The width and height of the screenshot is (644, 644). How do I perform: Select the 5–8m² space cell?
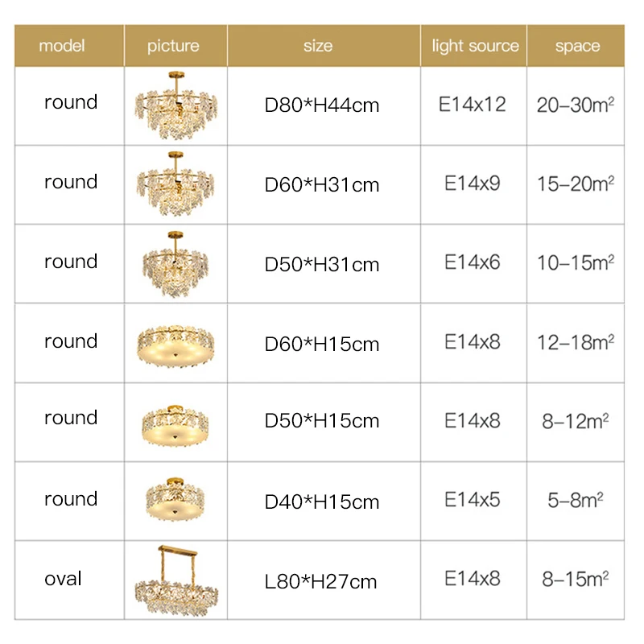coord(576,501)
